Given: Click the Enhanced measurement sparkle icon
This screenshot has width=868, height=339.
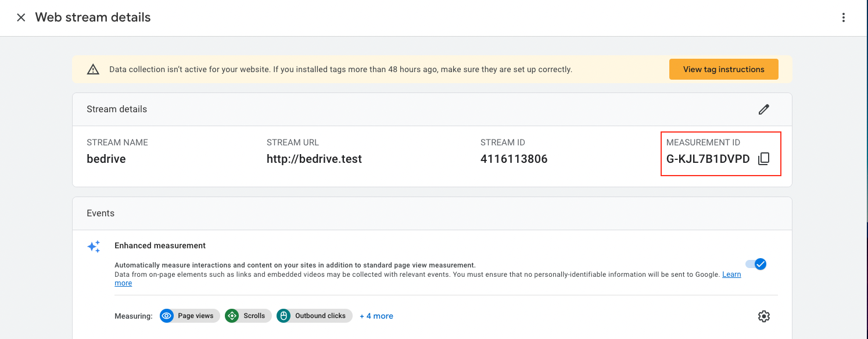Looking at the screenshot, I should click(94, 246).
